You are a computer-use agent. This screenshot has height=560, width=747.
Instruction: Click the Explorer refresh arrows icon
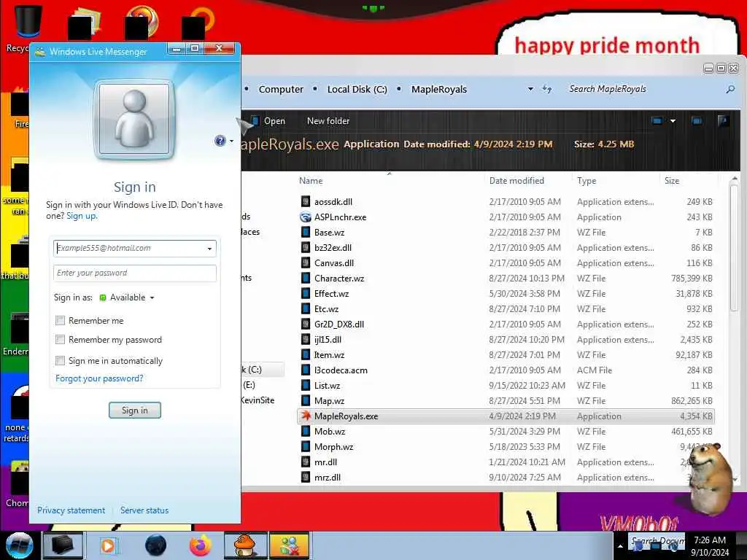tap(547, 89)
